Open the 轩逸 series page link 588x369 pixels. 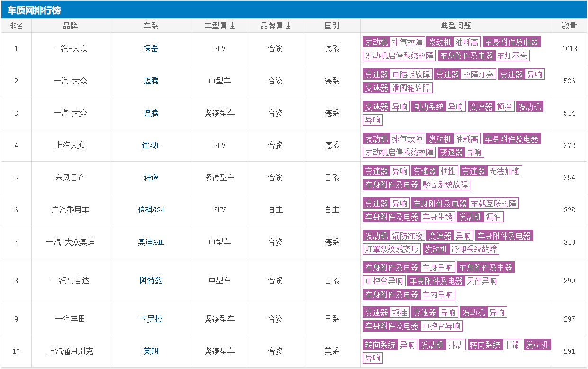151,177
